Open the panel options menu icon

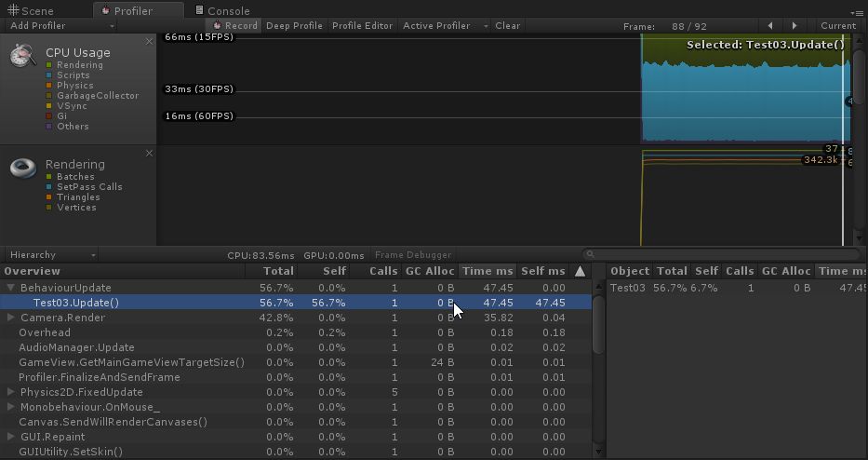[859, 12]
